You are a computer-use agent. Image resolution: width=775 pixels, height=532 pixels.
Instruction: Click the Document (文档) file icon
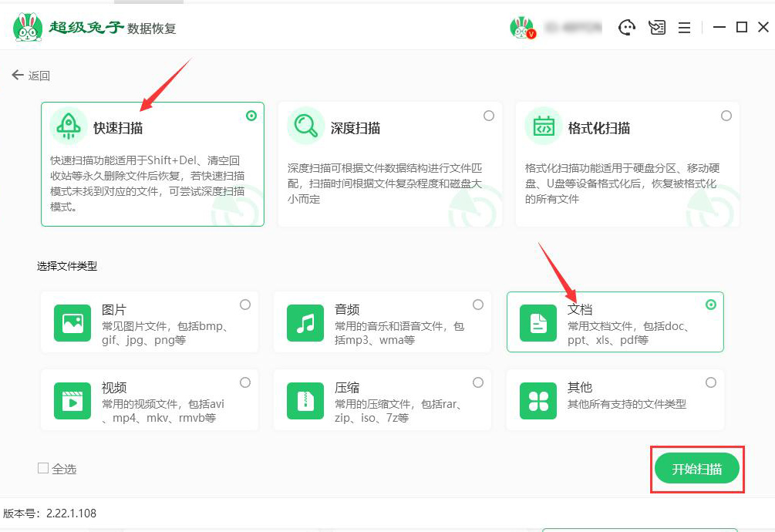point(537,324)
